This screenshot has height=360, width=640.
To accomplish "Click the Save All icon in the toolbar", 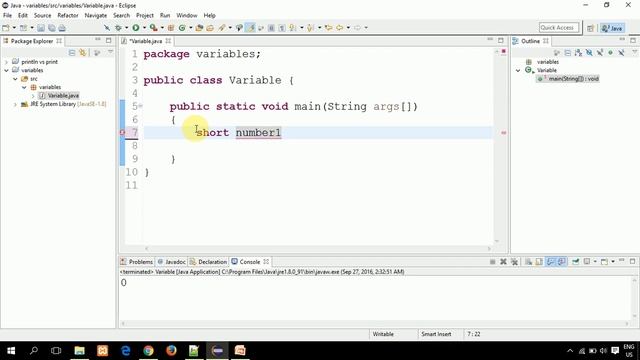I will point(51,28).
